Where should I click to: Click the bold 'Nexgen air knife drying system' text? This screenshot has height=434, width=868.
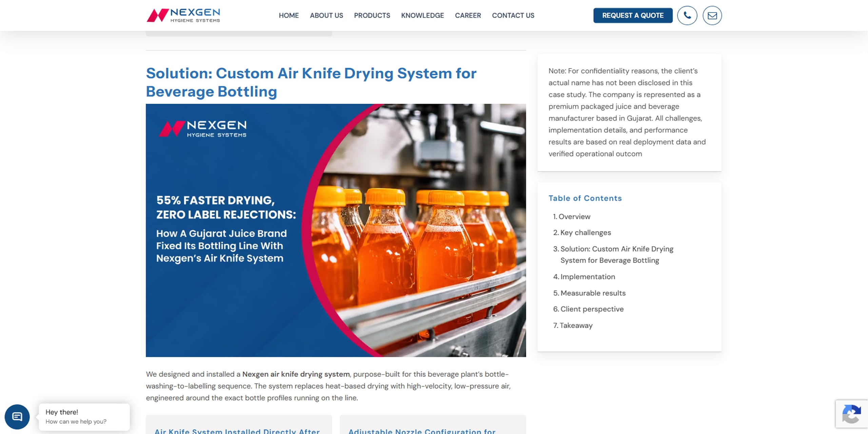click(296, 374)
